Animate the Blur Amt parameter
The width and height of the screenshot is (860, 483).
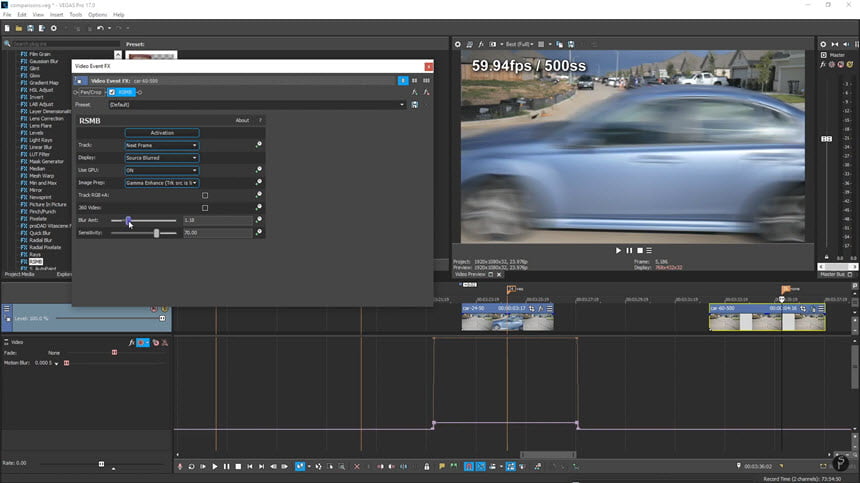pyautogui.click(x=259, y=219)
